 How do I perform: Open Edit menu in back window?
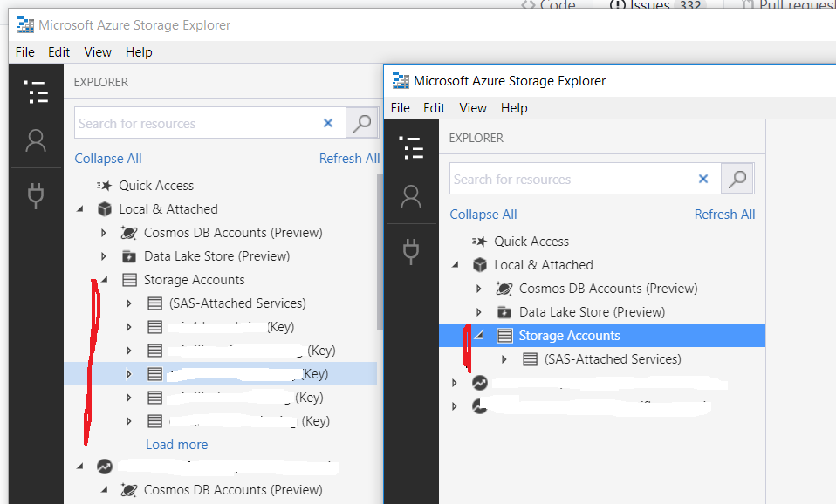click(58, 52)
